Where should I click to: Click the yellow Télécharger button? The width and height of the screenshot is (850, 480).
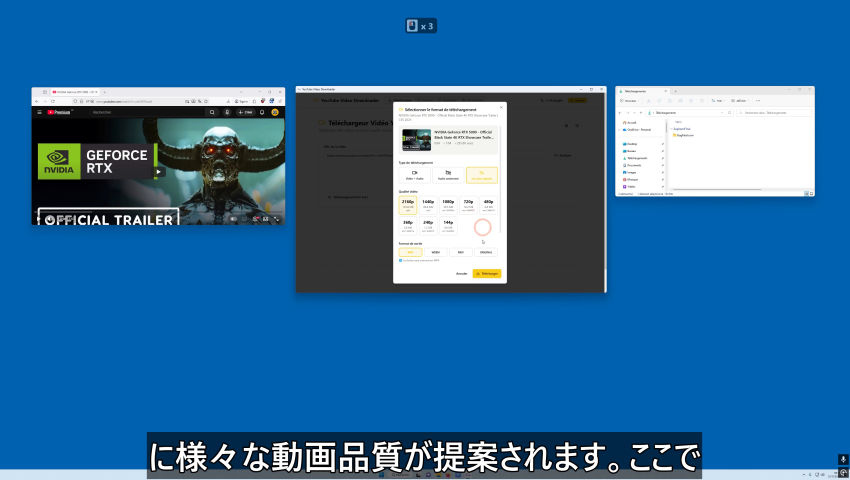point(487,273)
